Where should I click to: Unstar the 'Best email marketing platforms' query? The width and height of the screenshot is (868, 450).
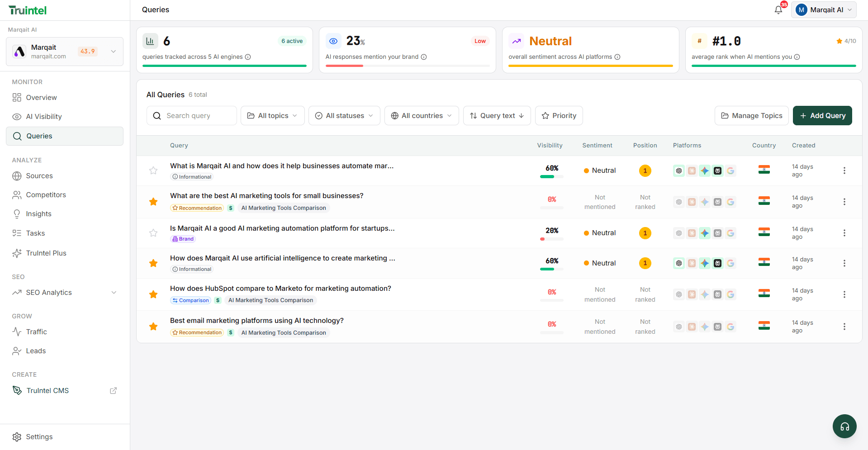[153, 327]
